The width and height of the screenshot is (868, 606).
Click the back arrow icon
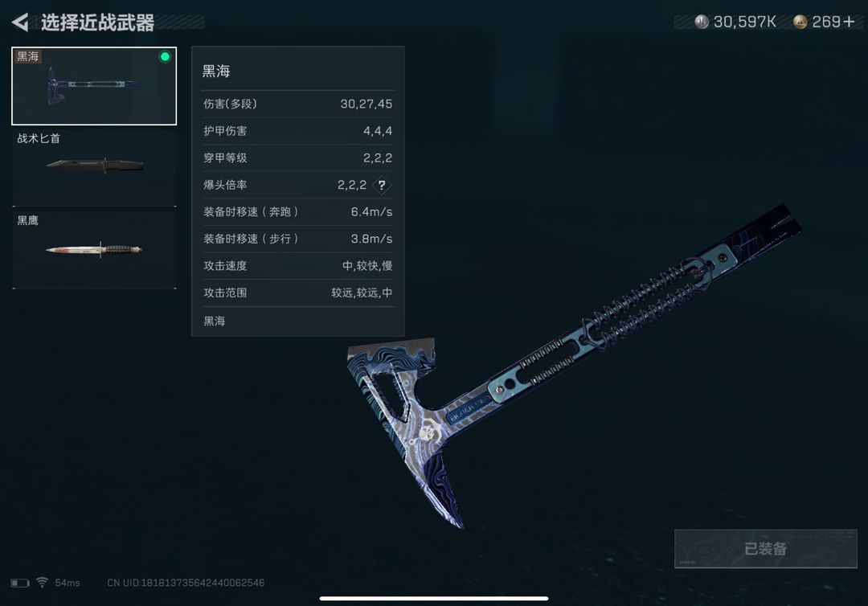[20, 23]
